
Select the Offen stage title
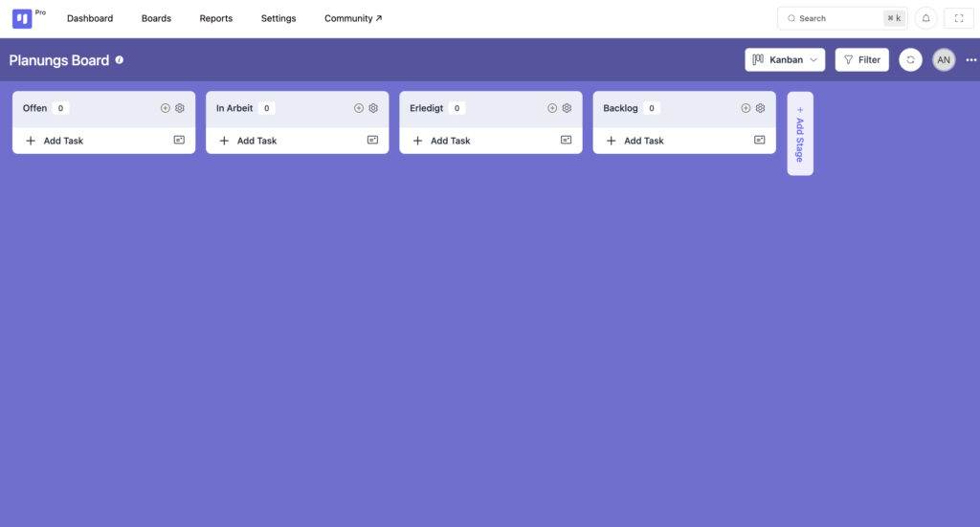click(x=35, y=108)
